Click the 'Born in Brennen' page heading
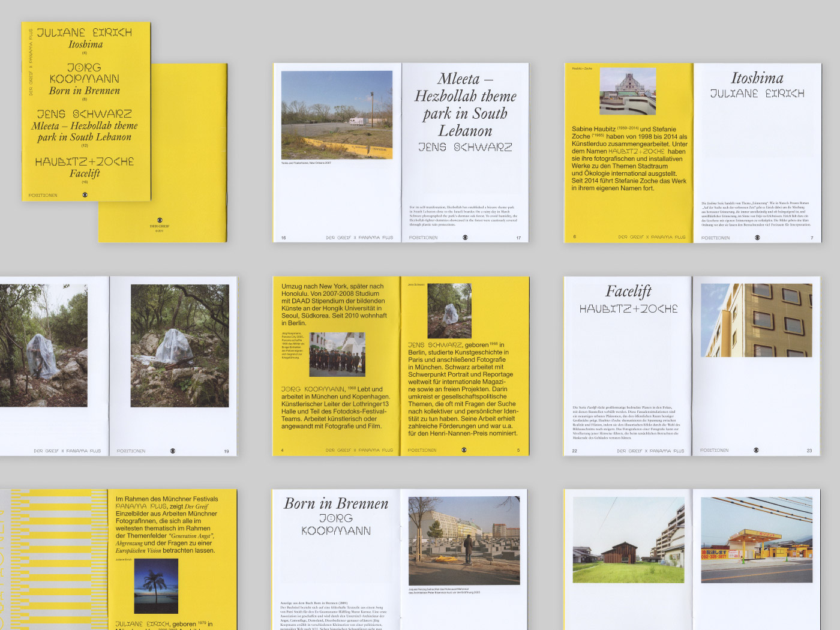This screenshot has height=630, width=840. (x=336, y=503)
